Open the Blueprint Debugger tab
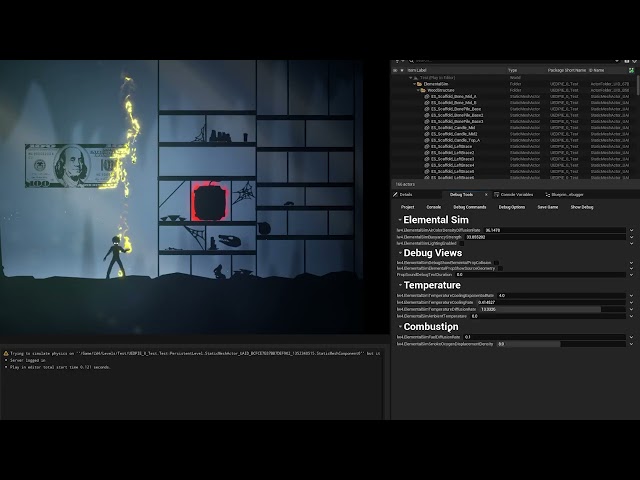Image resolution: width=640 pixels, height=480 pixels. [x=567, y=195]
